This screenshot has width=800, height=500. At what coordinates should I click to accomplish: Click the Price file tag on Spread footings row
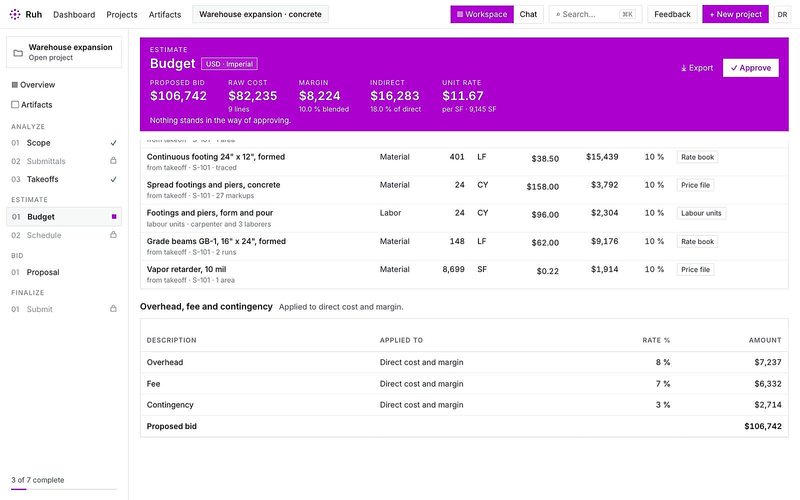pyautogui.click(x=695, y=185)
